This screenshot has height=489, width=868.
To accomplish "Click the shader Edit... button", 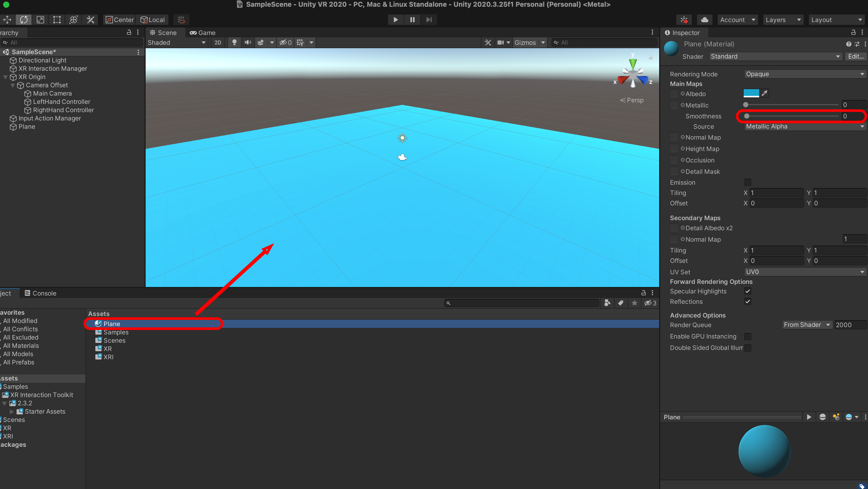I will (855, 56).
